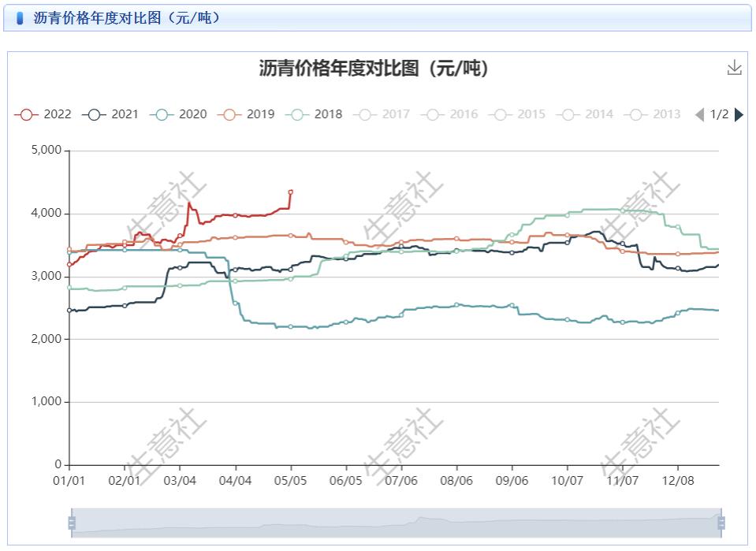Click the x-axis label 05/05

coord(290,481)
